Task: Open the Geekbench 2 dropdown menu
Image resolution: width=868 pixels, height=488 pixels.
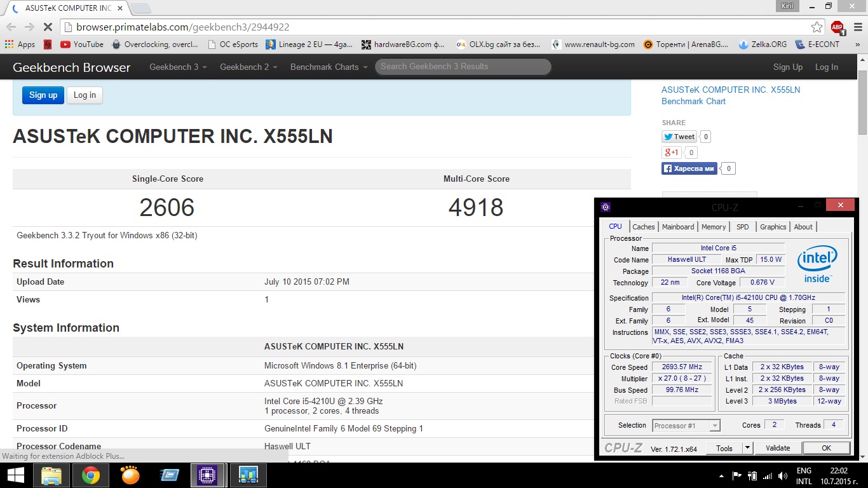Action: coord(248,67)
